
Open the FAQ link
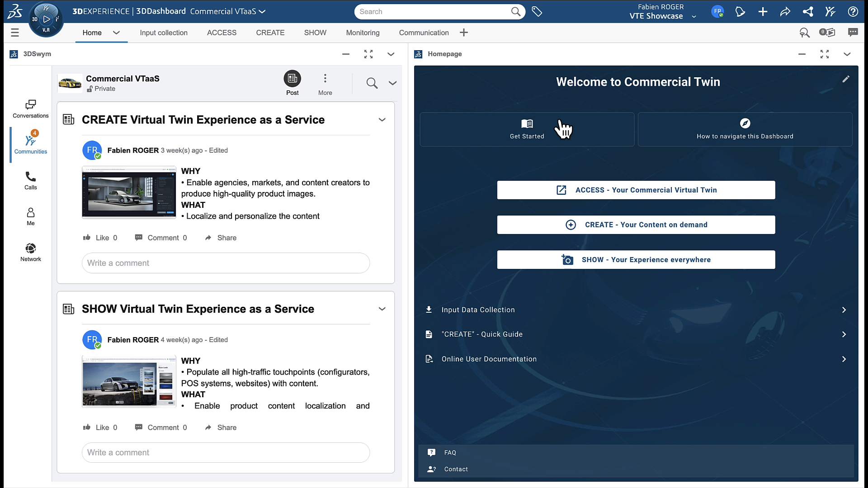point(450,452)
